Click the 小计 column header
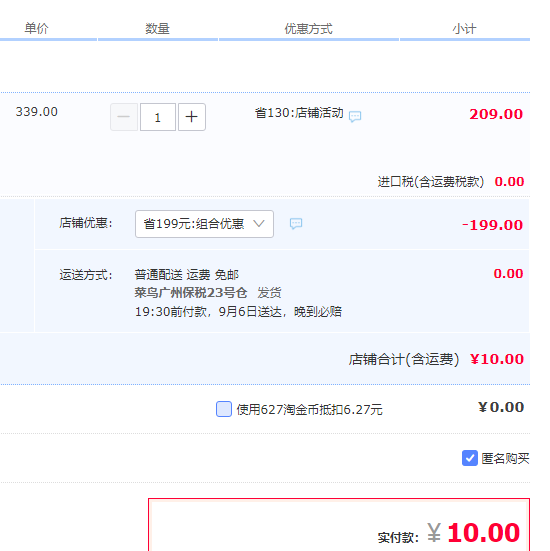 click(x=464, y=29)
